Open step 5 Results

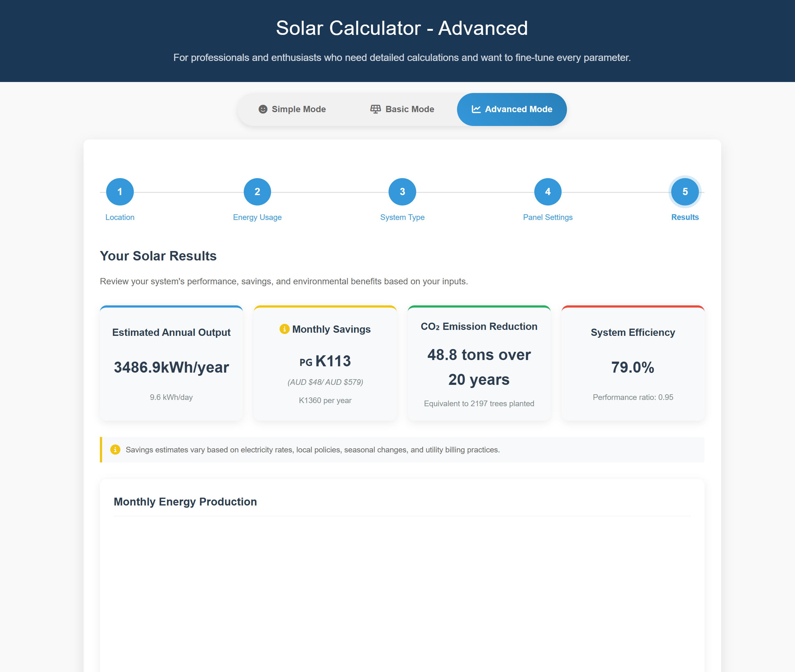pos(685,192)
